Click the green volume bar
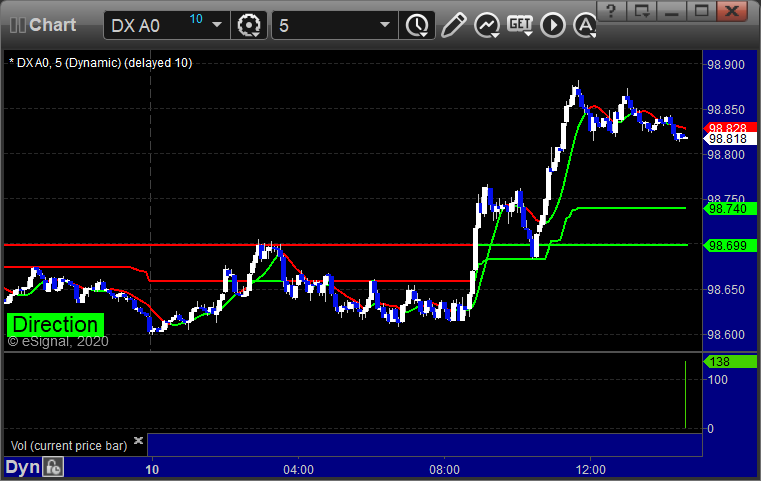The image size is (761, 481). 685,395
